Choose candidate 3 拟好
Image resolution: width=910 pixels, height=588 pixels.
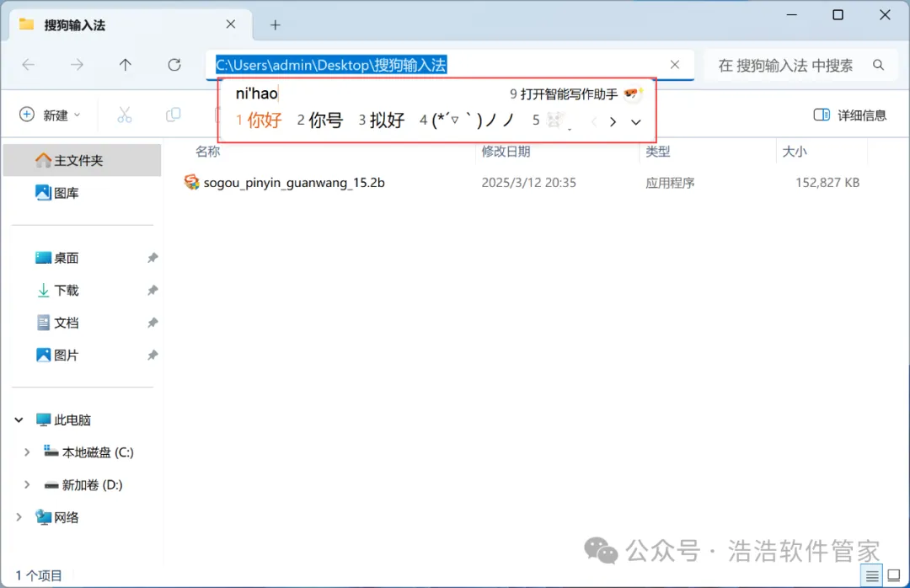tap(382, 120)
